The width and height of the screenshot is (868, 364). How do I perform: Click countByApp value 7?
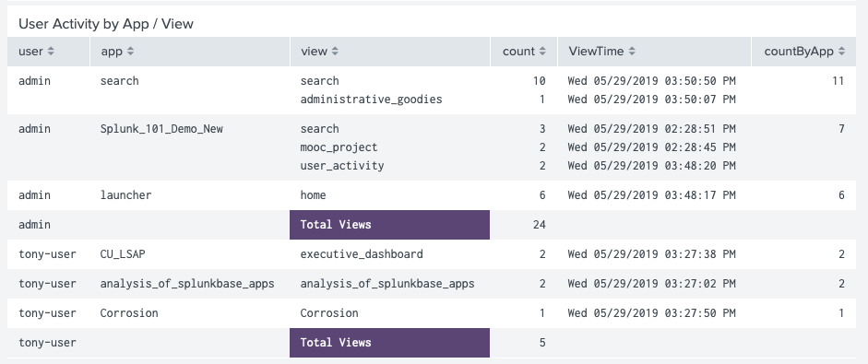point(841,129)
